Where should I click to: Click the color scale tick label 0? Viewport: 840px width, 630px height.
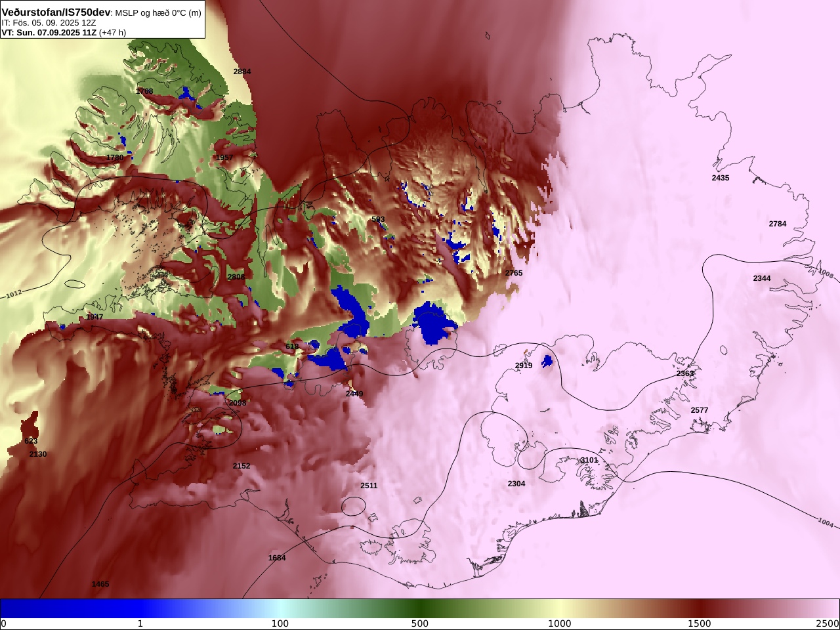(x=3, y=623)
